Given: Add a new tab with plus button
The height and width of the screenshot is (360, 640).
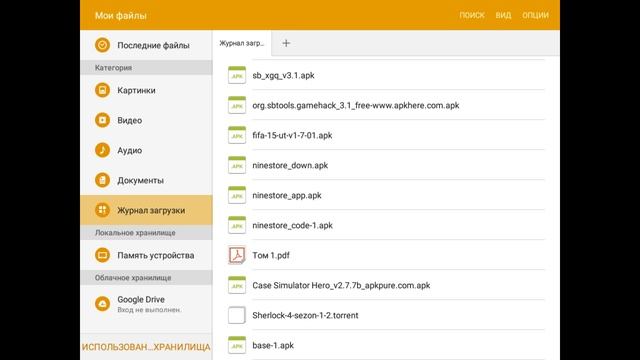Looking at the screenshot, I should click(286, 43).
